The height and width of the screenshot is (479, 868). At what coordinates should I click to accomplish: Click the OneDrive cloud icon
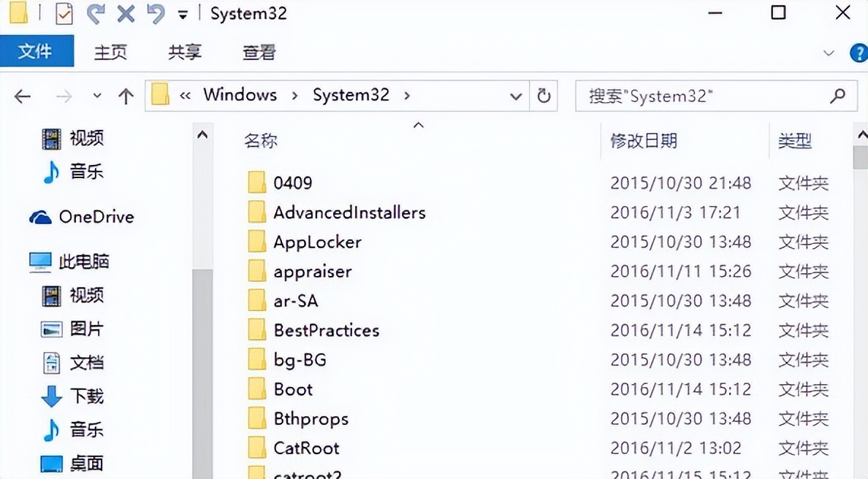(40, 217)
